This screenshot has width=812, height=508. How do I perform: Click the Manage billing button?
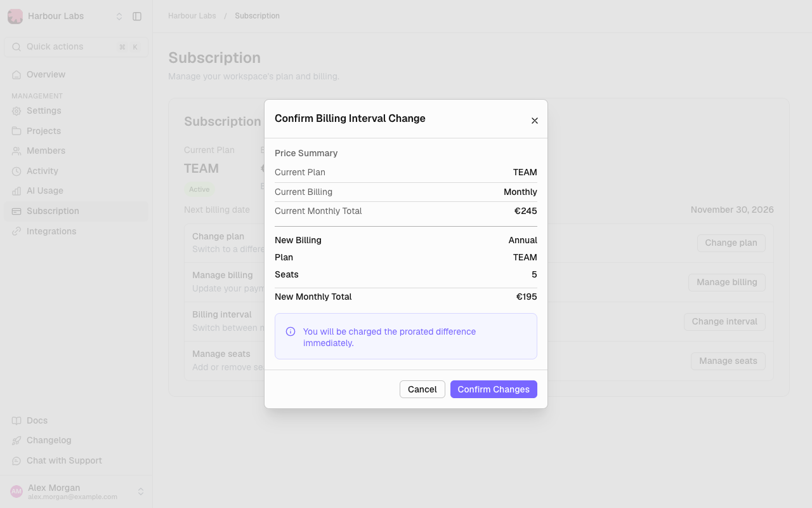point(727,282)
